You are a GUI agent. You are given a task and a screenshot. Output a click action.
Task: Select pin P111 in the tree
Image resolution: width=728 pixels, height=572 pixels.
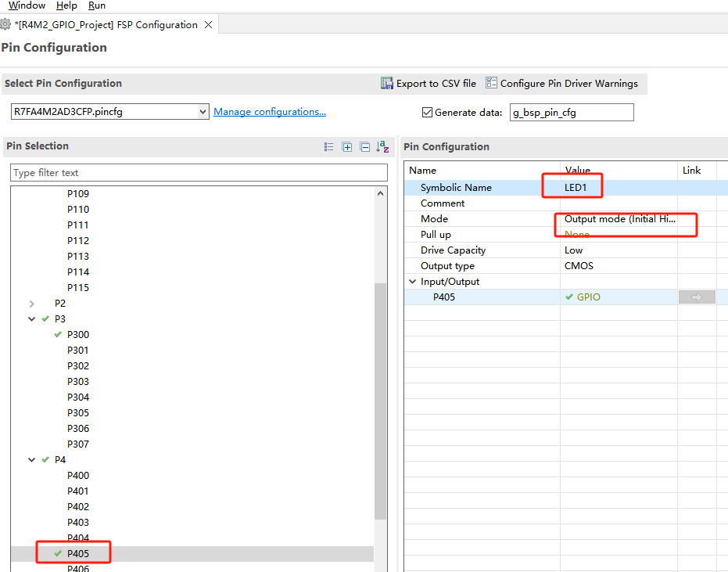78,225
